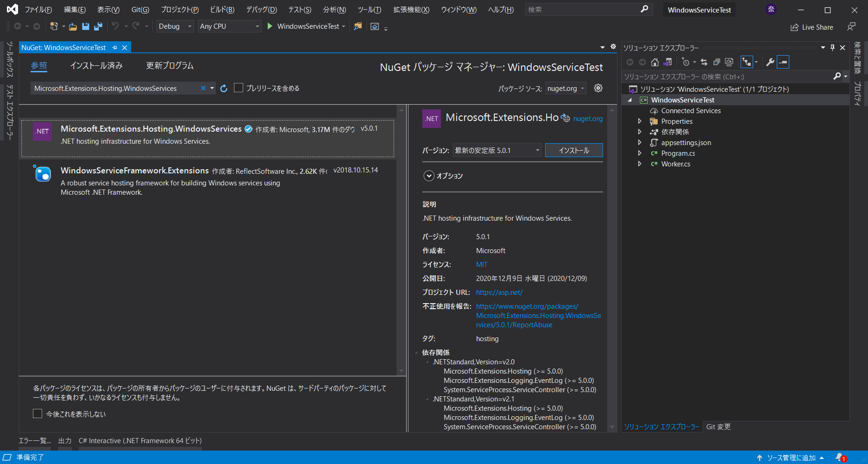This screenshot has width=868, height=464.
Task: Open the デバッグ menu
Action: pos(261,9)
